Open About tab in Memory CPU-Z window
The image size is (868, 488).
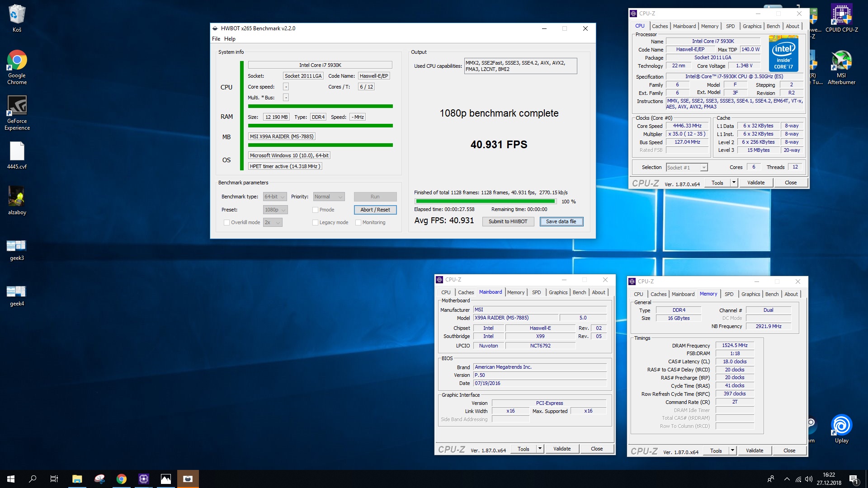coord(791,294)
